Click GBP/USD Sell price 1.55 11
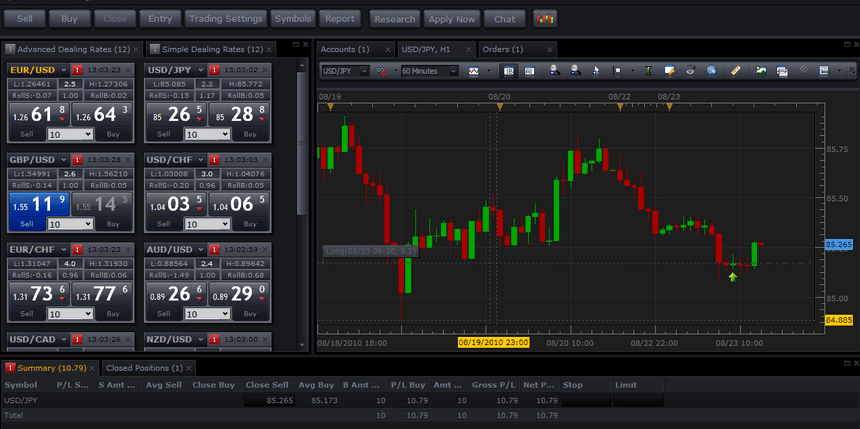This screenshot has height=429, width=860. click(x=39, y=205)
